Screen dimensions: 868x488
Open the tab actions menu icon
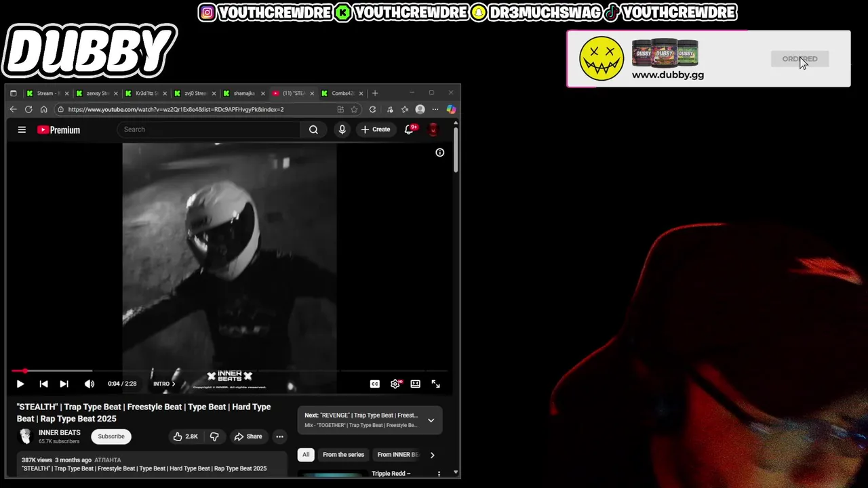pyautogui.click(x=13, y=94)
